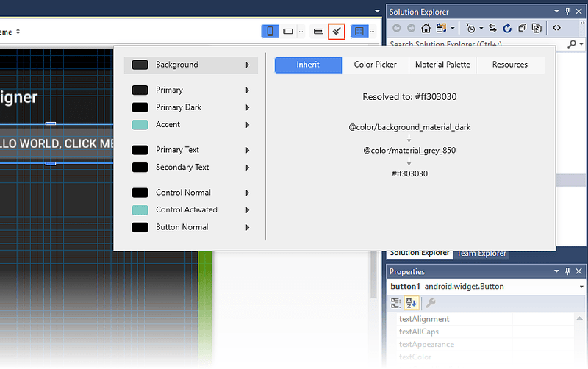This screenshot has height=369, width=588.
Task: Select the Button Normal color entry
Action: pyautogui.click(x=191, y=227)
